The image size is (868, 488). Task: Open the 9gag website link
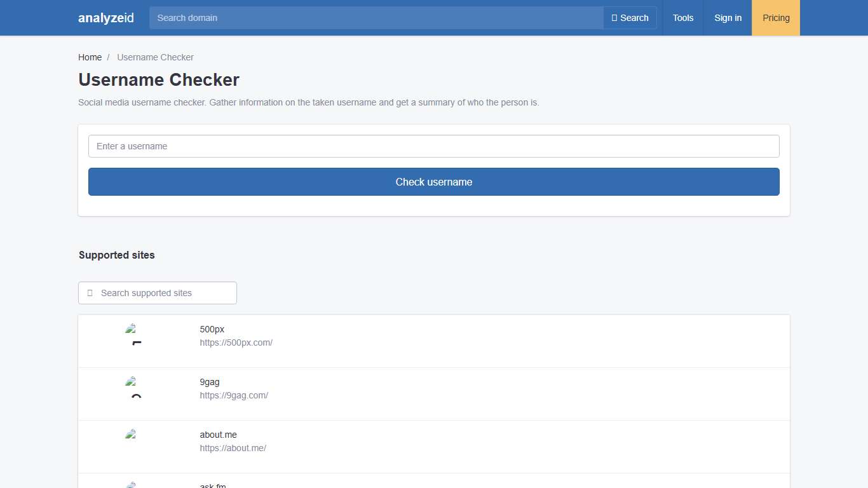234,395
